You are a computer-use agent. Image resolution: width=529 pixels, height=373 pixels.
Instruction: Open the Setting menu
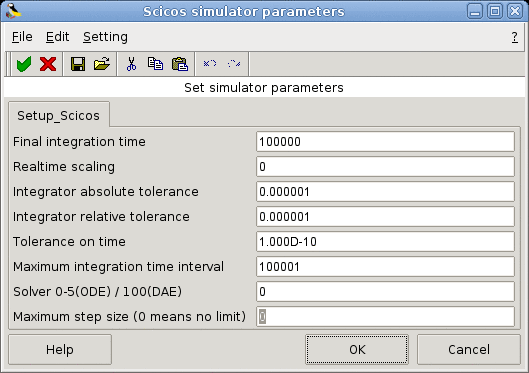click(105, 37)
